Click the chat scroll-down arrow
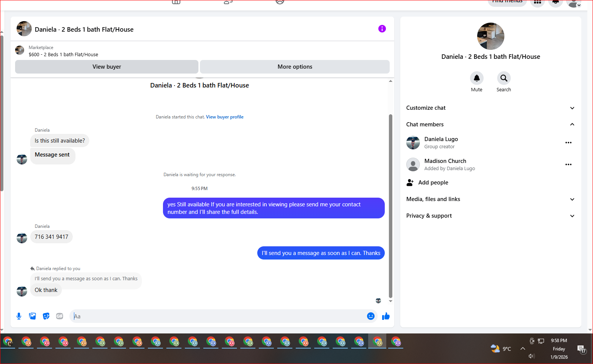 (390, 301)
